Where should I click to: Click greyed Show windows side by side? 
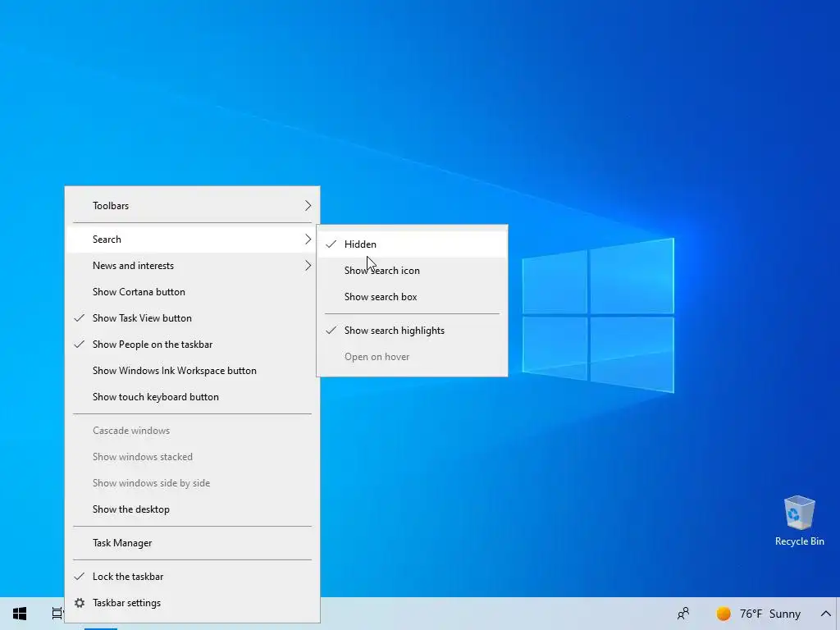pos(192,483)
